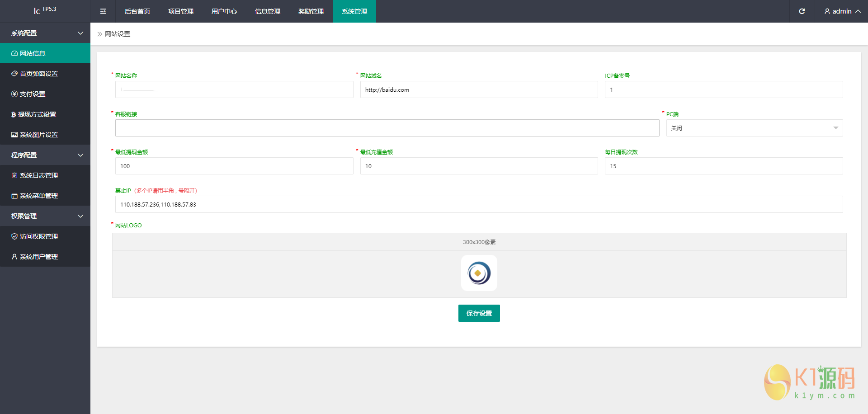This screenshot has width=868, height=414.
Task: Collapse the 系统配置 sidebar group
Action: pos(45,33)
